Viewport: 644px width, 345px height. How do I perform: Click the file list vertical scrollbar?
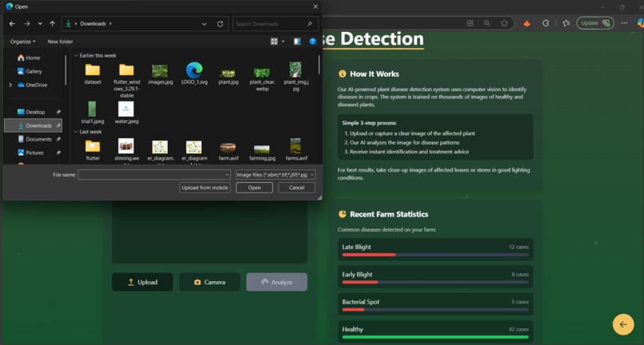pyautogui.click(x=319, y=64)
